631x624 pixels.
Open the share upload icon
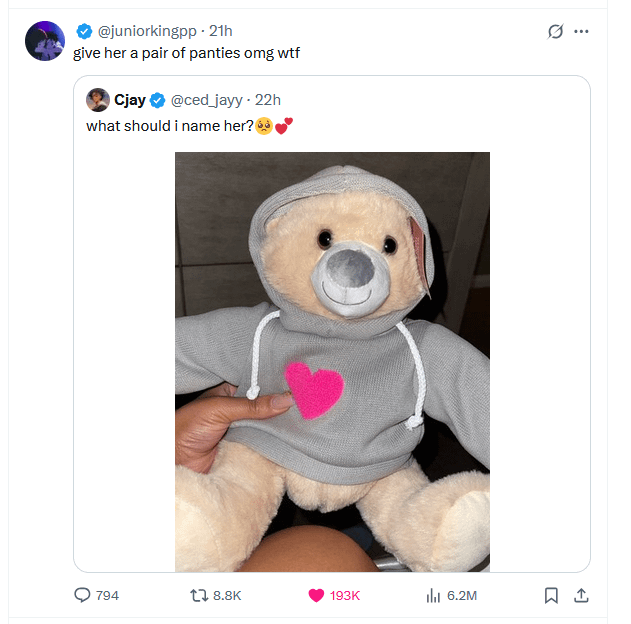(x=581, y=595)
